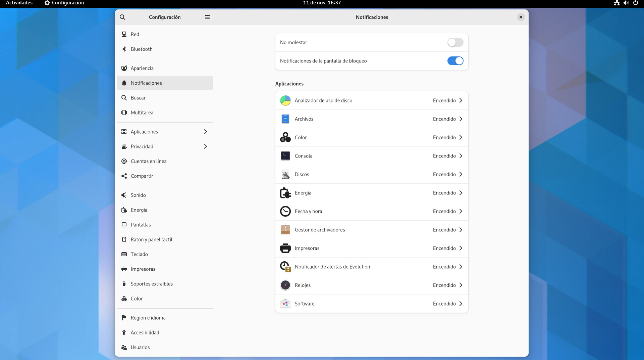644x360 pixels.
Task: Expand the Privacidad sidebar submenu arrow
Action: pos(206,146)
